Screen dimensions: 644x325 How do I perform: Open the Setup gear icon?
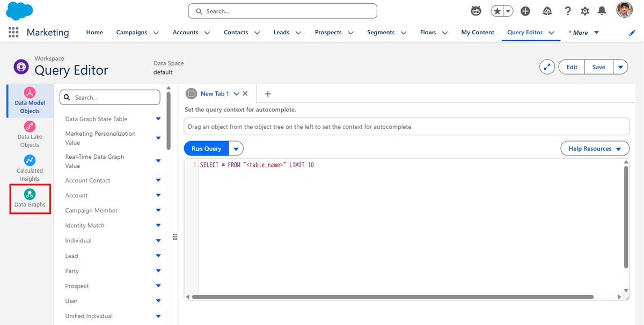[585, 11]
